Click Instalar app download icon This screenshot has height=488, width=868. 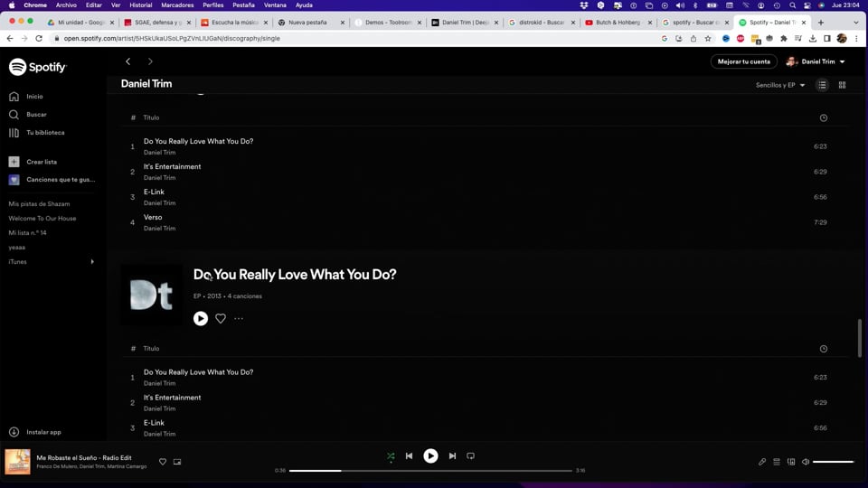14,432
